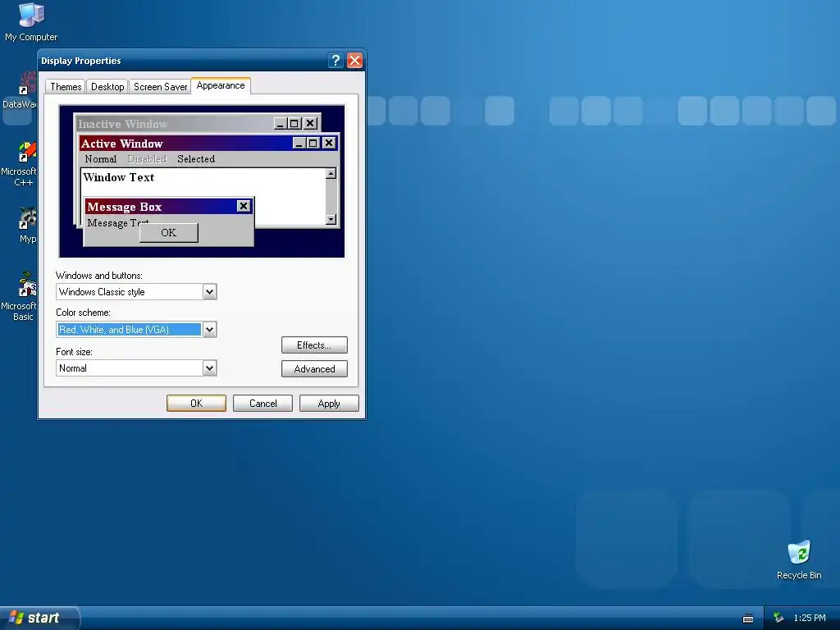The image size is (840, 630).
Task: Click the Inactive Window preview close icon
Action: [x=310, y=124]
